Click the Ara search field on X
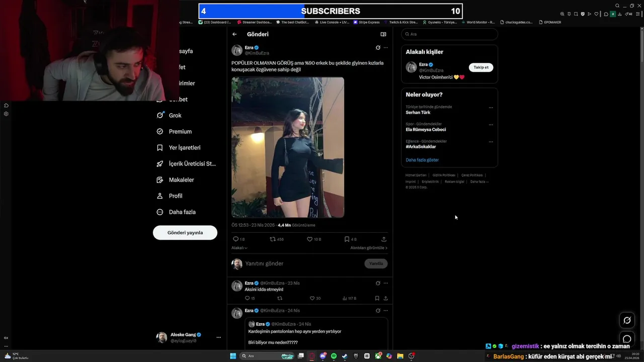Screen dimensions: 644x362 [450, 34]
